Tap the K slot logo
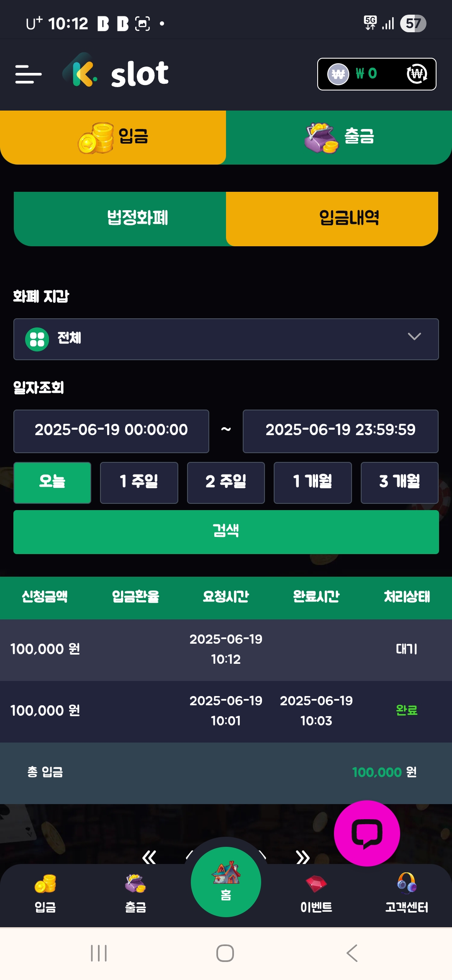The height and width of the screenshot is (980, 452). tap(116, 73)
